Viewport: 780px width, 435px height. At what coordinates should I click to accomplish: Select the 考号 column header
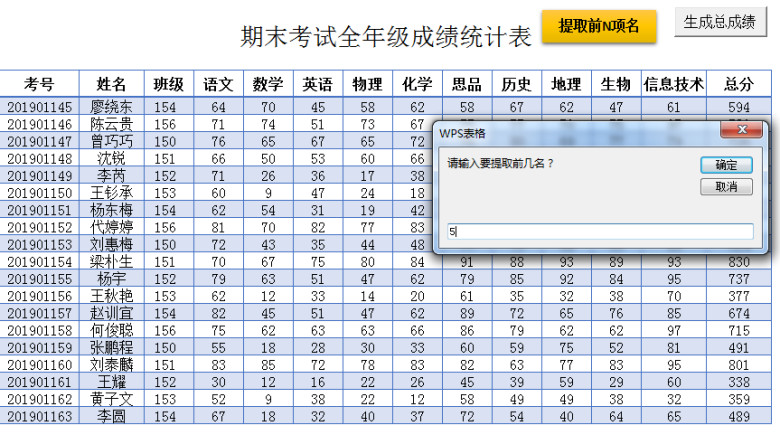(x=39, y=84)
